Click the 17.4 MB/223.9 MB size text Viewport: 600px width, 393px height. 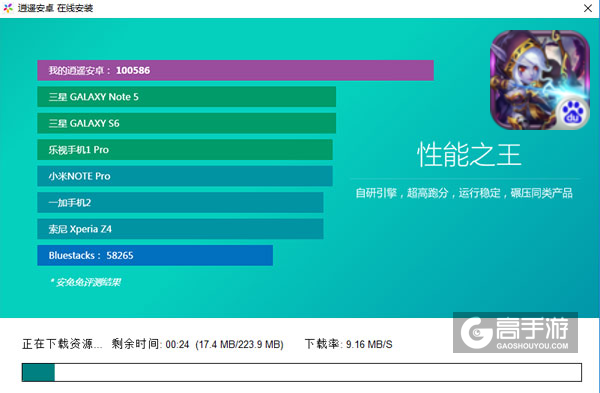pos(240,344)
